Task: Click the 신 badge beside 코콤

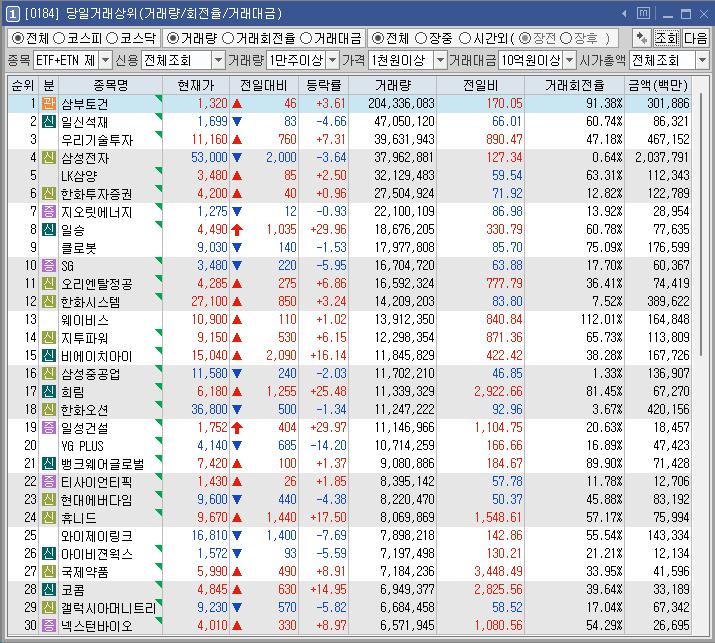Action: (x=49, y=589)
